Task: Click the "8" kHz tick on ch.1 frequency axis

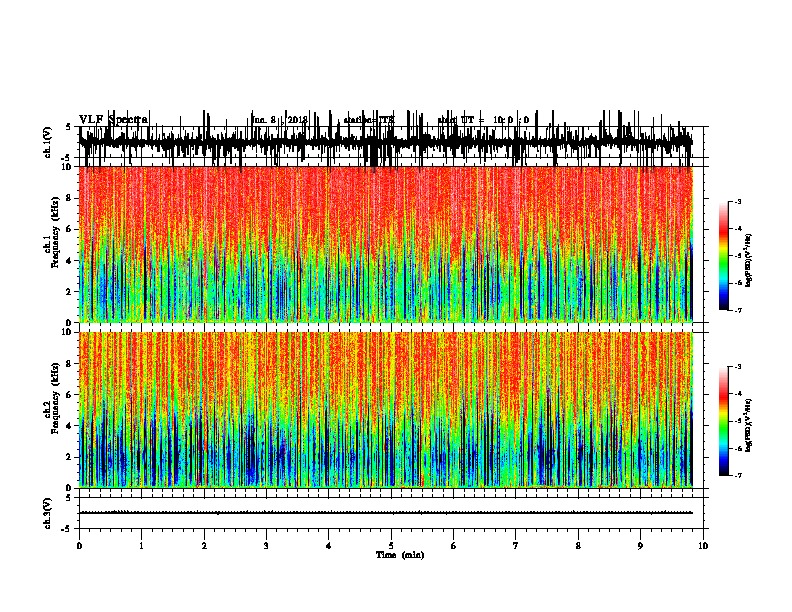Action: coord(70,198)
